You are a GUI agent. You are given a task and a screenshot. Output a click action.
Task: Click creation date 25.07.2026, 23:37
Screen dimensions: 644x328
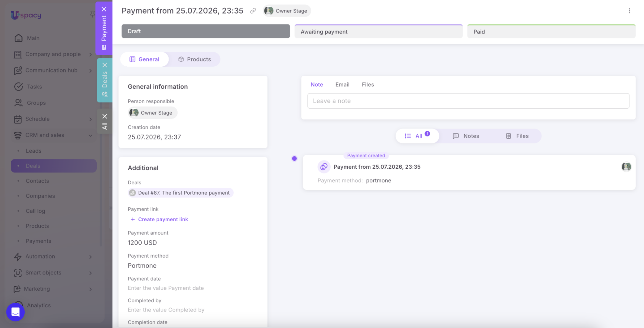point(154,137)
